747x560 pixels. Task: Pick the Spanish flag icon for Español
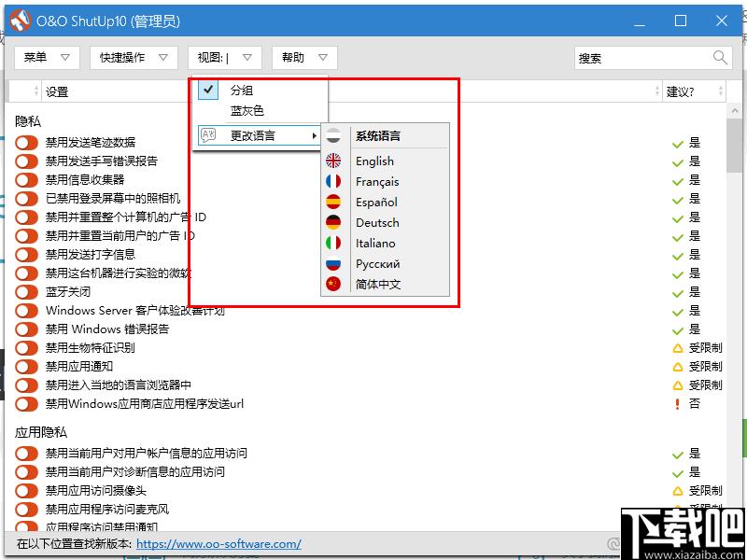coord(333,202)
